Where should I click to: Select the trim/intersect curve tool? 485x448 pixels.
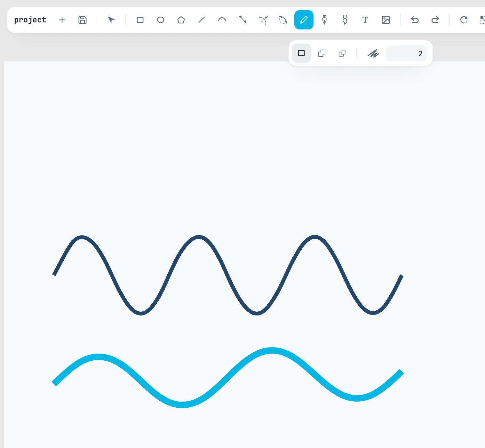pos(263,20)
